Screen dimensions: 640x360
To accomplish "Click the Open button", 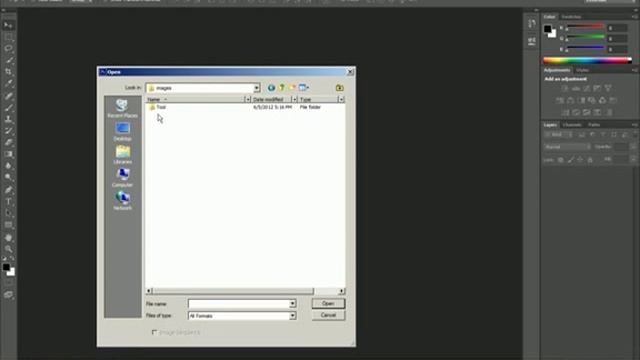I will pyautogui.click(x=328, y=303).
